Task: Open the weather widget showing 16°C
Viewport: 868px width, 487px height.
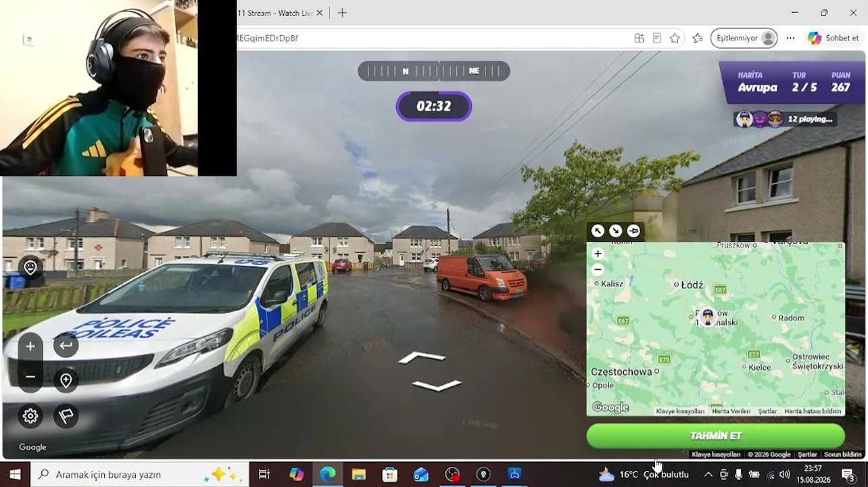Action: pos(643,474)
